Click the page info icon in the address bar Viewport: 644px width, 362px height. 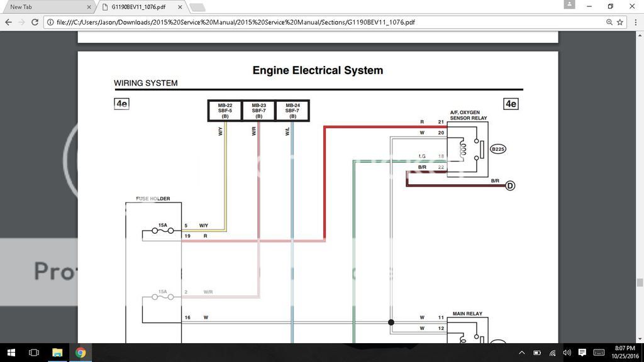coord(49,21)
